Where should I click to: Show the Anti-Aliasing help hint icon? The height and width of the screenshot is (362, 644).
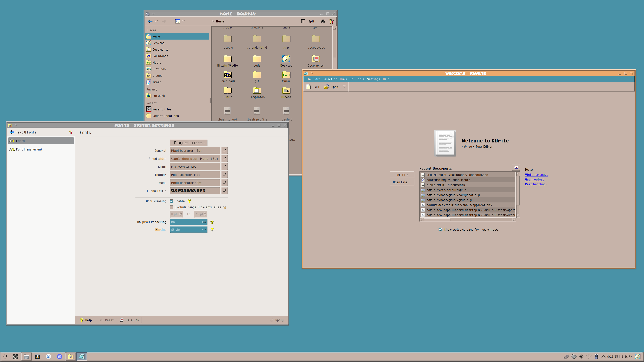[x=189, y=201]
